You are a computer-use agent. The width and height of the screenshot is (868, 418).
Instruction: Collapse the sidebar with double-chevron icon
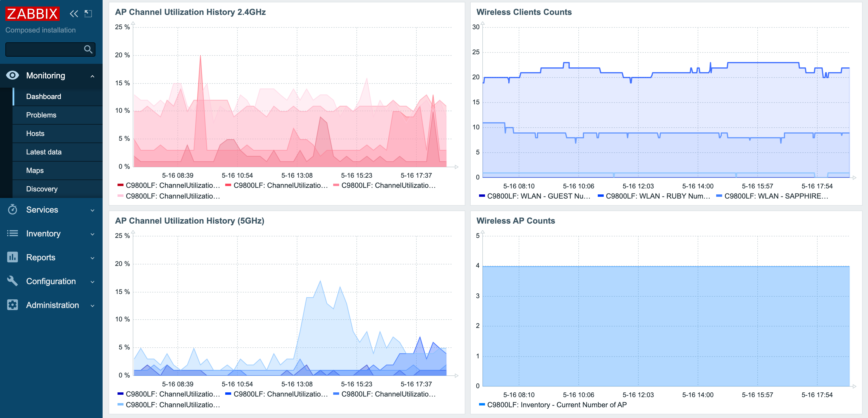[74, 13]
